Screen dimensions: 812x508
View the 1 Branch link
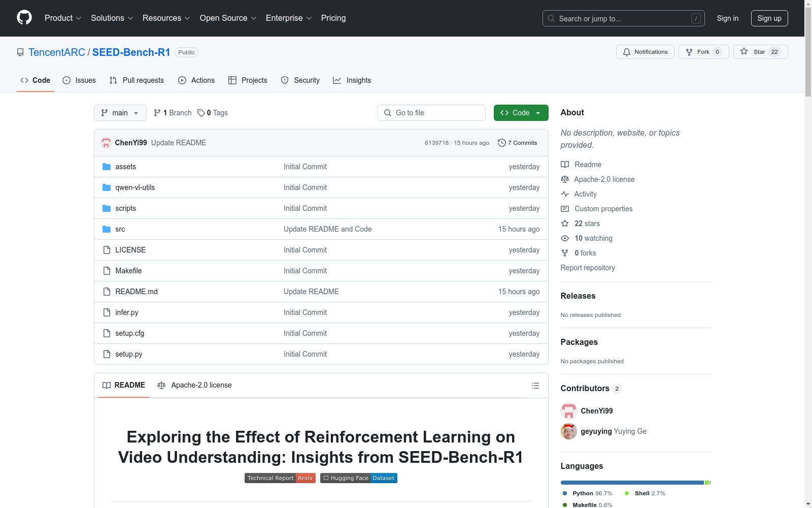coord(173,113)
